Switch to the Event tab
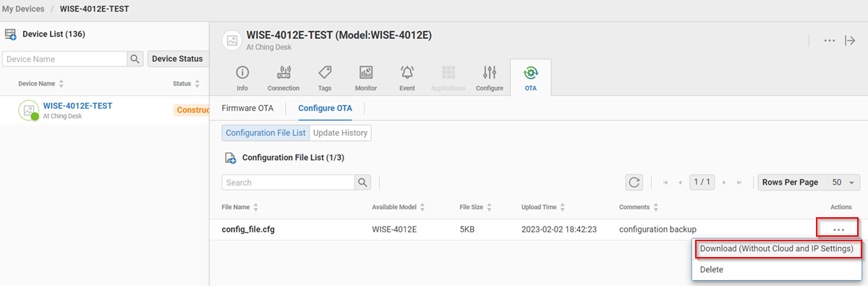Screen dimensions: 868x286 (407, 77)
